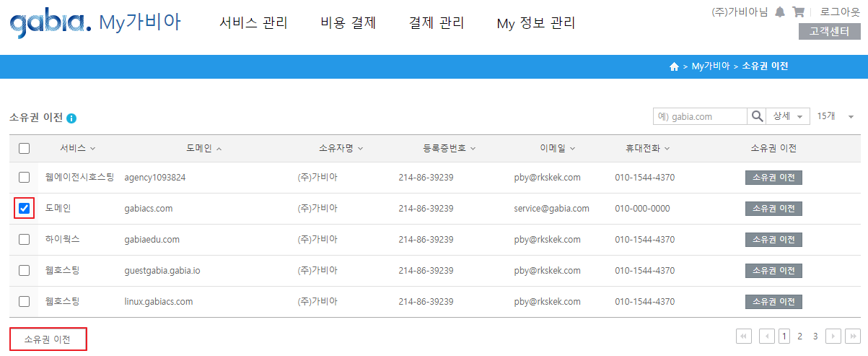Sort by 등록증번호 column header

[450, 148]
